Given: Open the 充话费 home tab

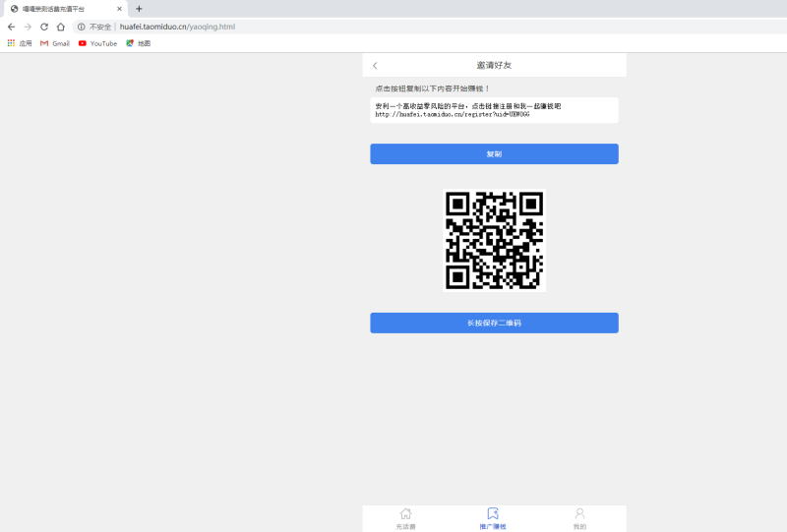Looking at the screenshot, I should pos(405,518).
